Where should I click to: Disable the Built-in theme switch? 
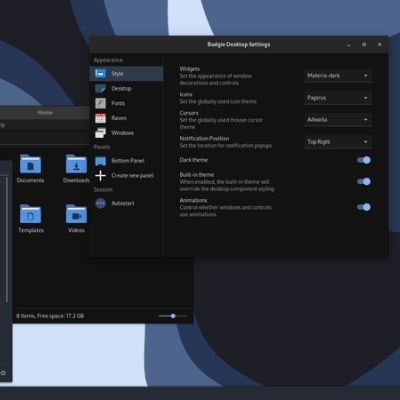click(364, 181)
